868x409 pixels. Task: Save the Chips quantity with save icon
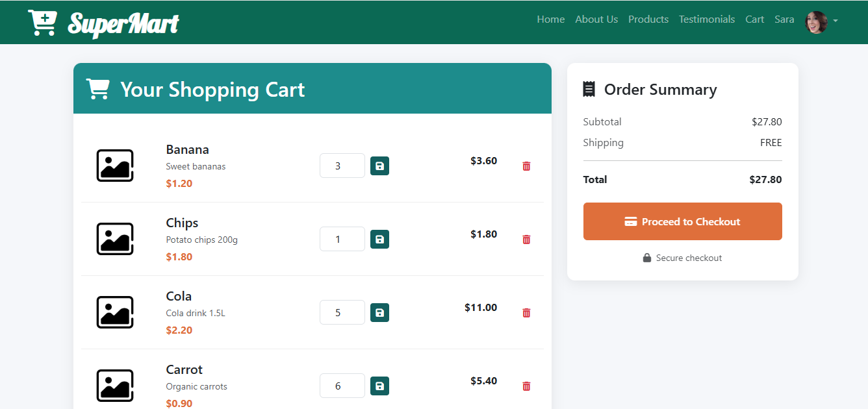point(379,240)
